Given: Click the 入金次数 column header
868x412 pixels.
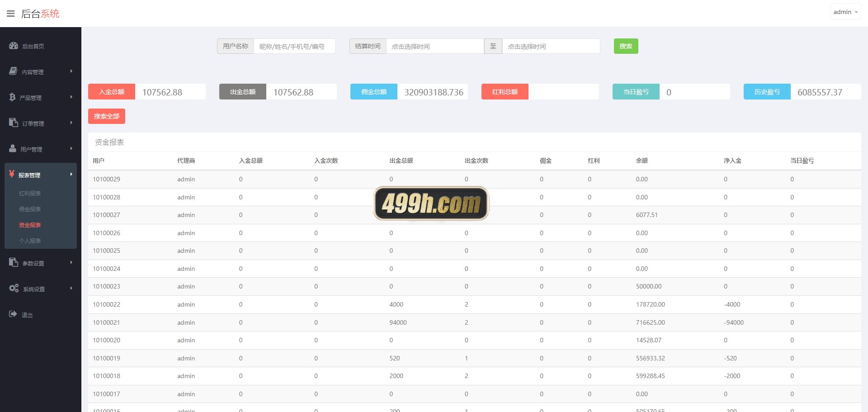Looking at the screenshot, I should tap(326, 161).
